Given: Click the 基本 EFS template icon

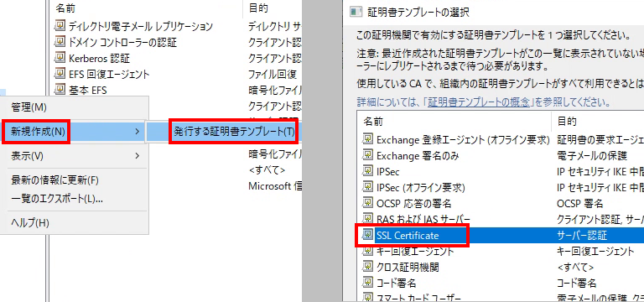Looking at the screenshot, I should [60, 89].
